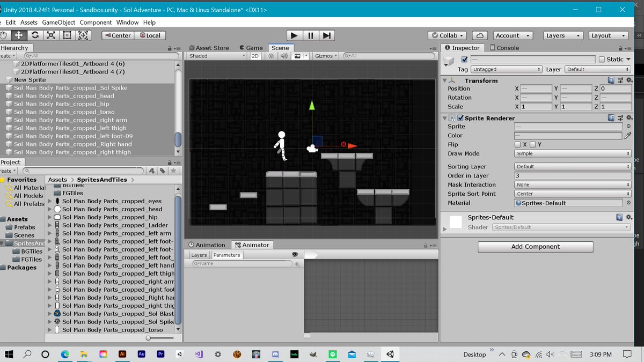Select Sol Man Body Parts_cropped_torso in Hierarchy
Screen dimensions: 644x362
click(64, 112)
